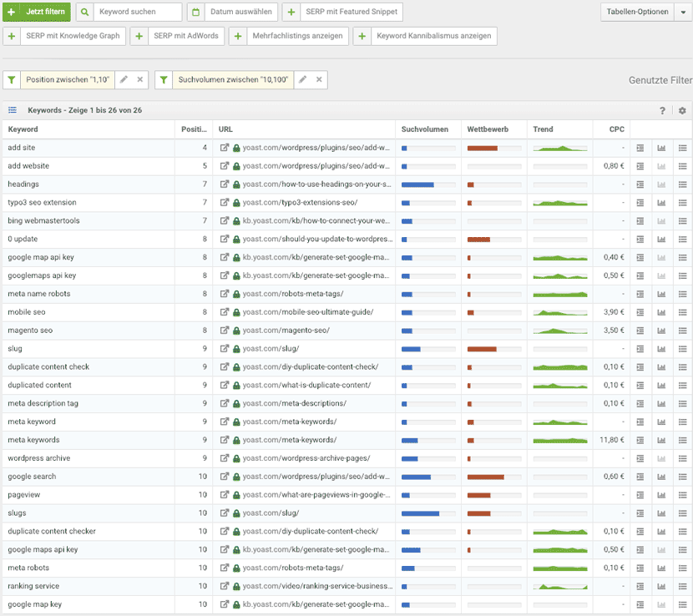693x616 pixels.
Task: Open the Datum auswählen date picker
Action: pyautogui.click(x=240, y=12)
